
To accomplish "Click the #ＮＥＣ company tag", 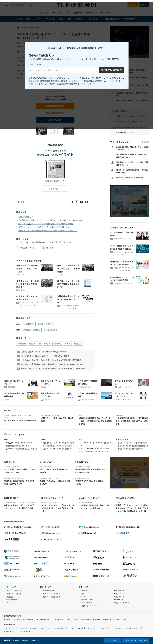I will 49,324.
